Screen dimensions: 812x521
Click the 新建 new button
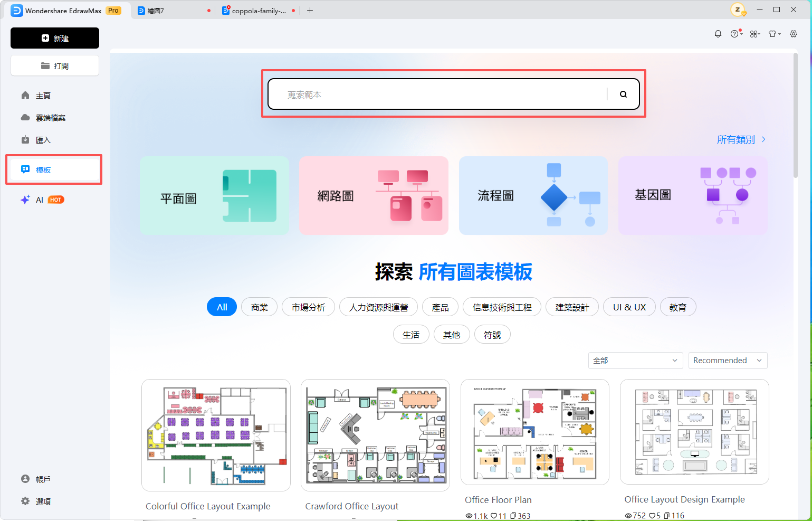(55, 38)
